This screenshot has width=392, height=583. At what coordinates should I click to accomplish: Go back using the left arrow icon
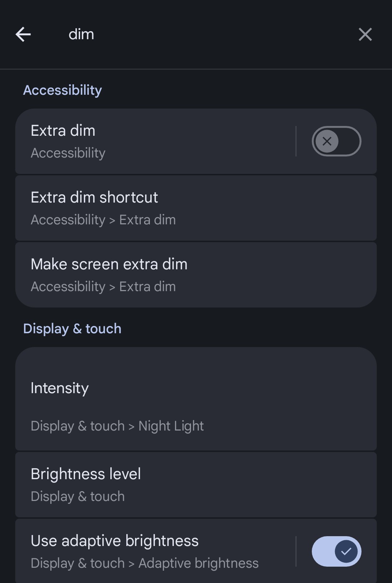coord(23,34)
